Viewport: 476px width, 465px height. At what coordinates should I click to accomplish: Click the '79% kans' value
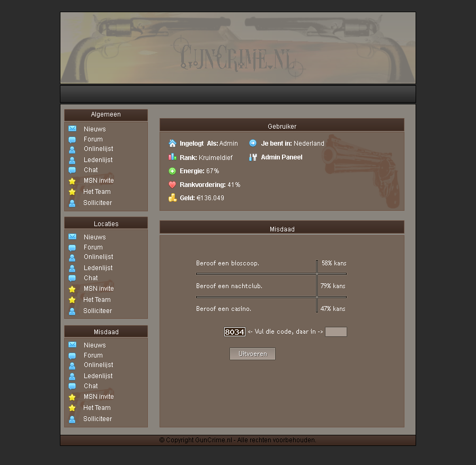[x=333, y=286]
